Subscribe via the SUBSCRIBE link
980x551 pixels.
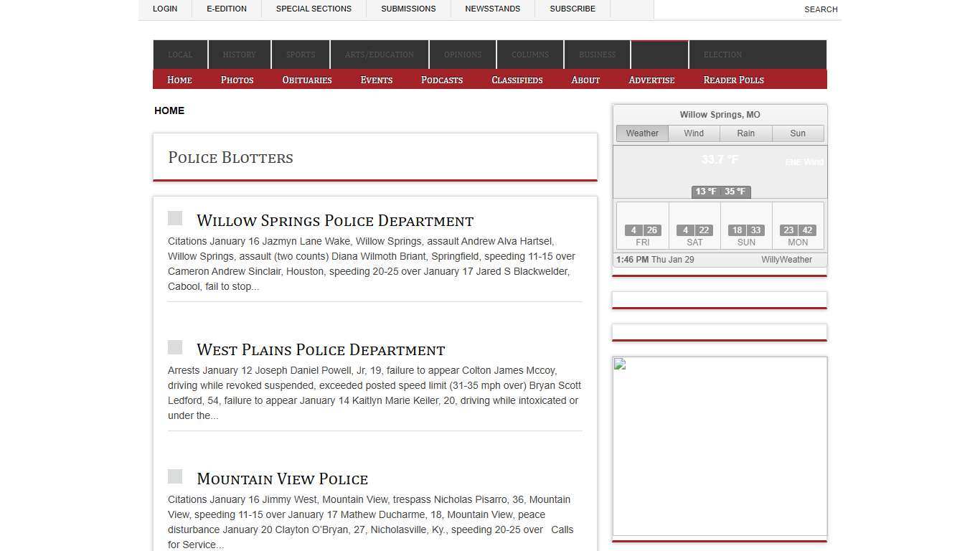click(x=572, y=9)
